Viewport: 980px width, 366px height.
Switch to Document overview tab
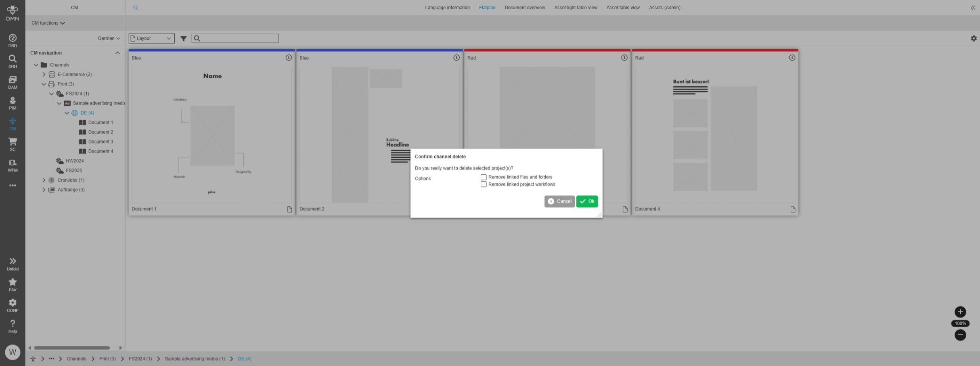[524, 8]
